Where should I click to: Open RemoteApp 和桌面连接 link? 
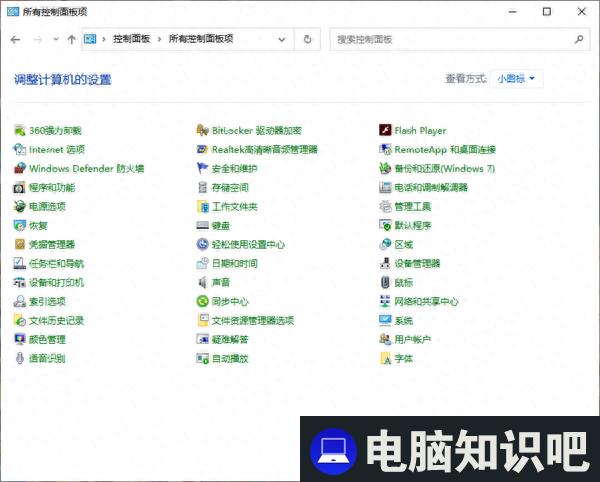[445, 149]
